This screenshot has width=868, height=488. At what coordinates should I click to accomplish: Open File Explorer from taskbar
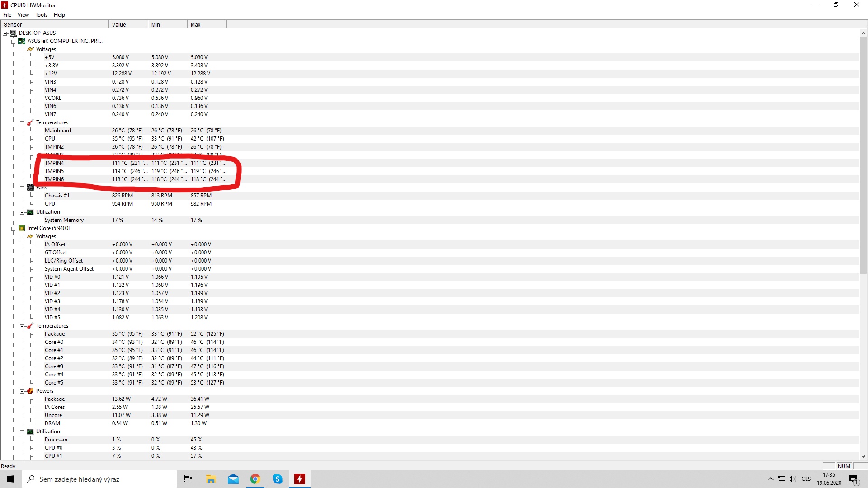click(211, 479)
